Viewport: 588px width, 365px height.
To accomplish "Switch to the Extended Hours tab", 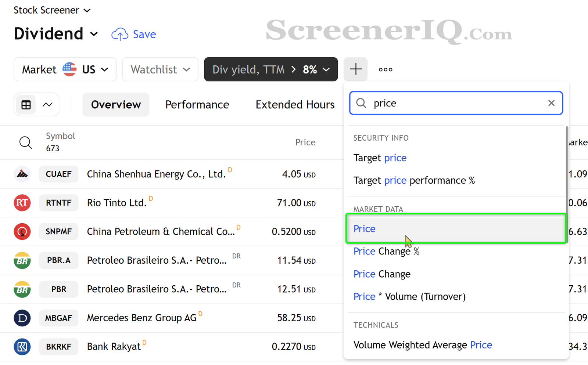I will (295, 105).
